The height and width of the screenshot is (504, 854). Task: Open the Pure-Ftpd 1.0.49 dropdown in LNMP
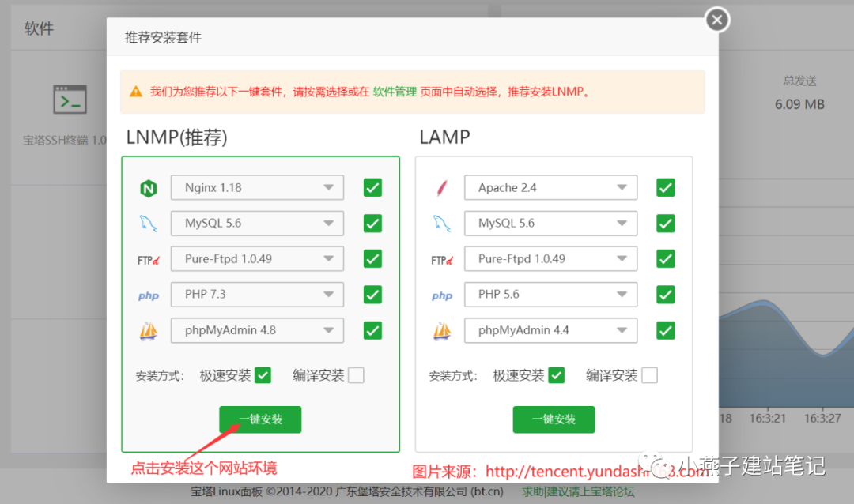(x=256, y=258)
